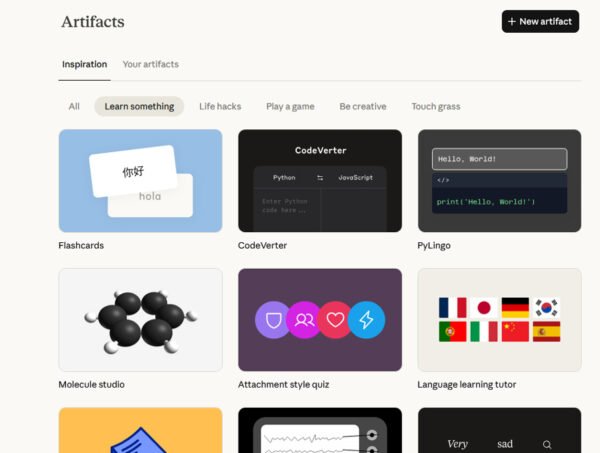Click the code brackets icon in PyLingo card

point(443,180)
